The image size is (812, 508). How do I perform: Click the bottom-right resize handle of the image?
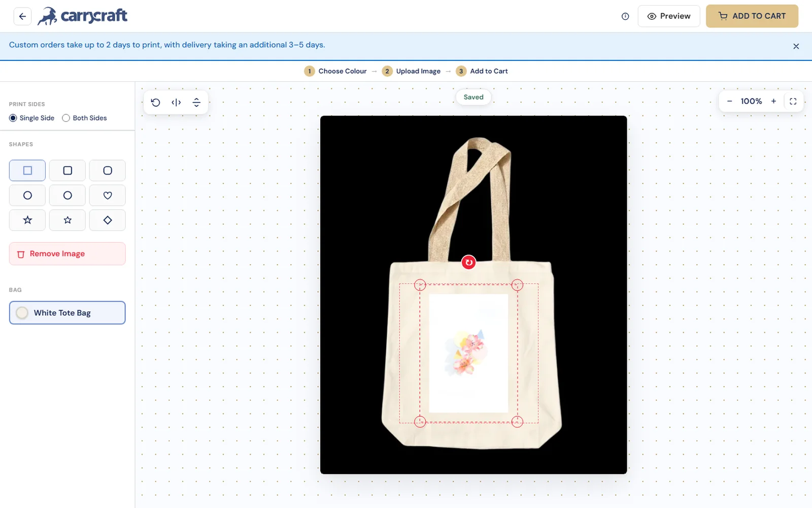point(517,422)
